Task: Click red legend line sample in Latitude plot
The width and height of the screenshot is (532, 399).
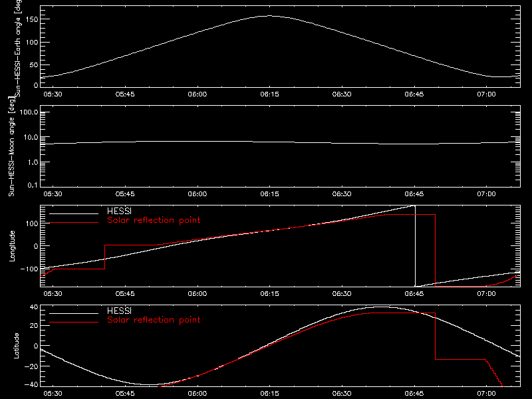Action: [74, 323]
